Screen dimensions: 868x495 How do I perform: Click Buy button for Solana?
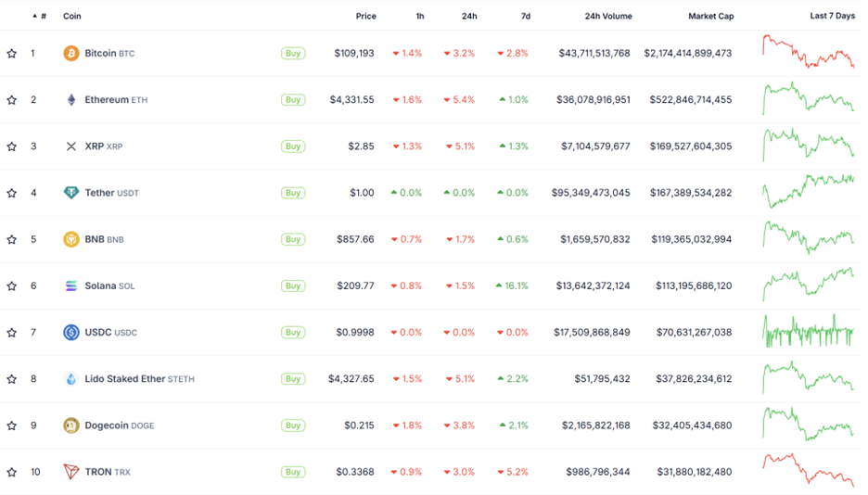point(293,286)
